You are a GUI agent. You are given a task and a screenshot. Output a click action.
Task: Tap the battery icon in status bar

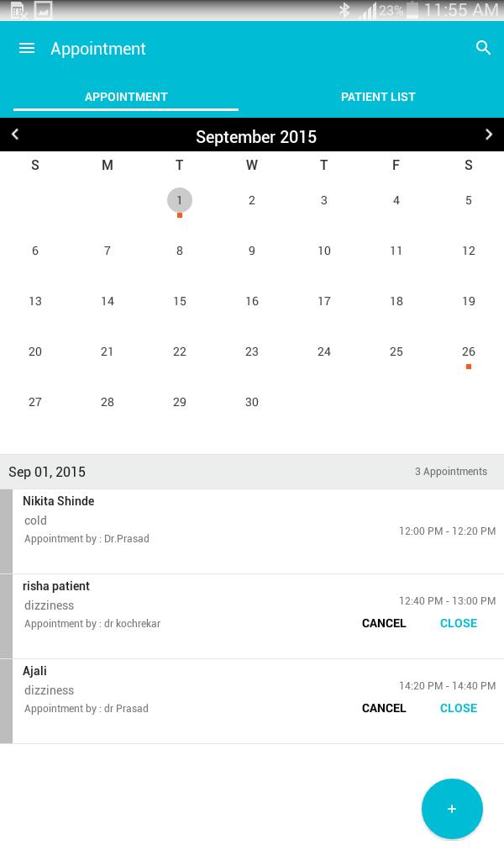(x=412, y=10)
